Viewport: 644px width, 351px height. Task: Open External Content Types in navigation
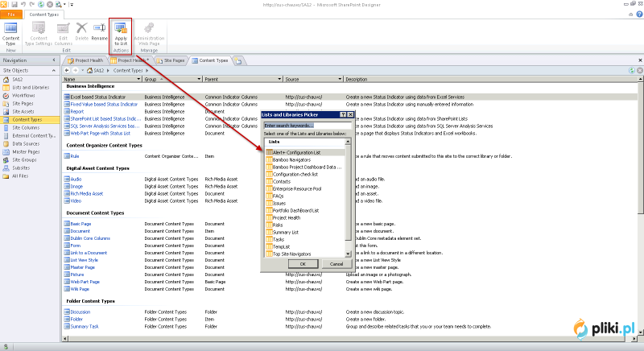point(34,135)
